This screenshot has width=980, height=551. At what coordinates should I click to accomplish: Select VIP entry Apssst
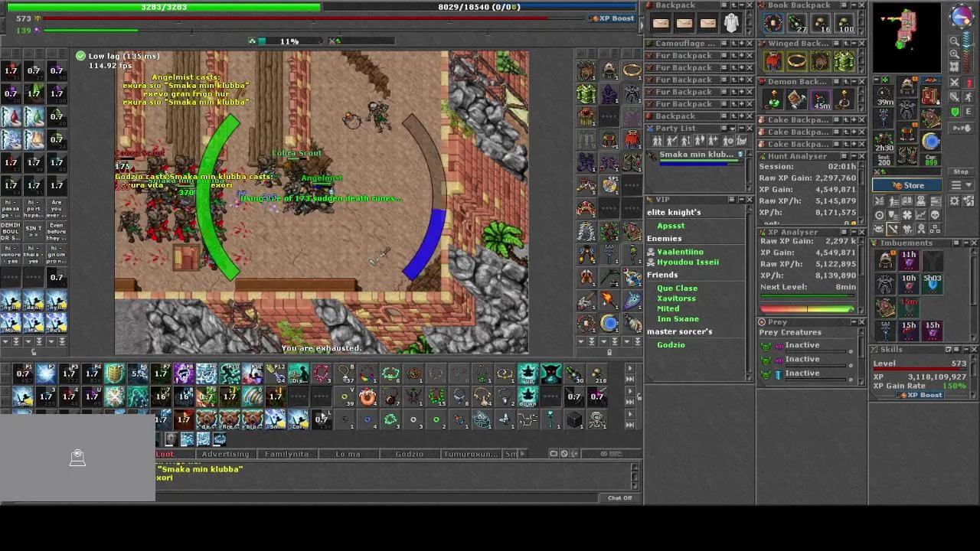click(671, 226)
